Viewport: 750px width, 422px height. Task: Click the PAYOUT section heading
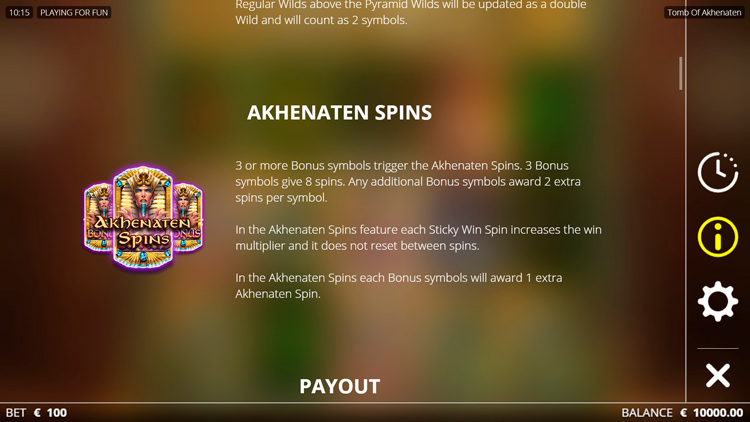340,387
